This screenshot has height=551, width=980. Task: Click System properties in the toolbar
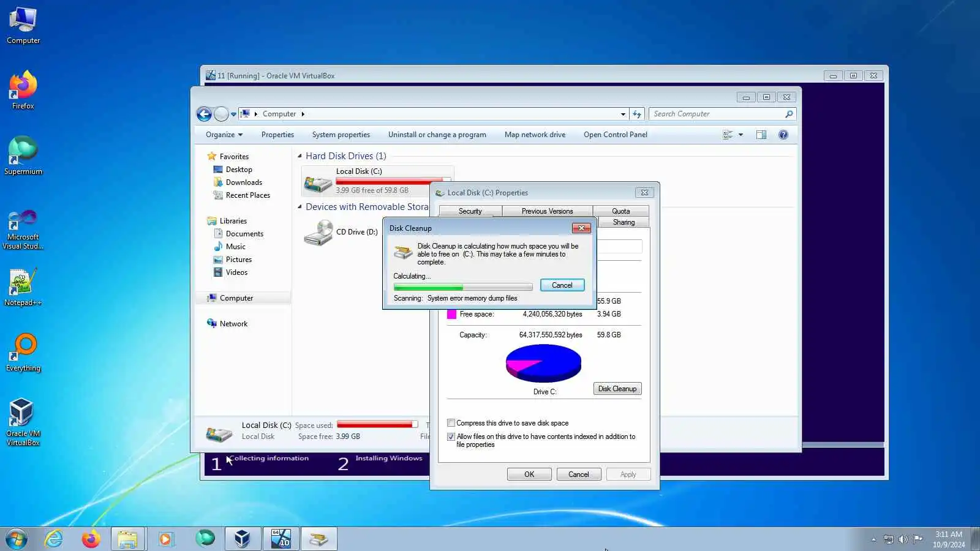tap(341, 135)
